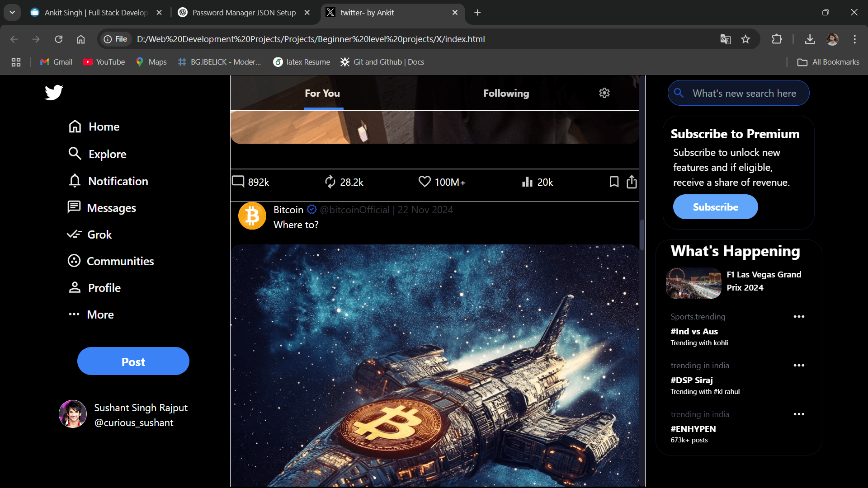
Task: Open the F1 Las Vegas Grand Prix thumbnail
Action: point(693,283)
